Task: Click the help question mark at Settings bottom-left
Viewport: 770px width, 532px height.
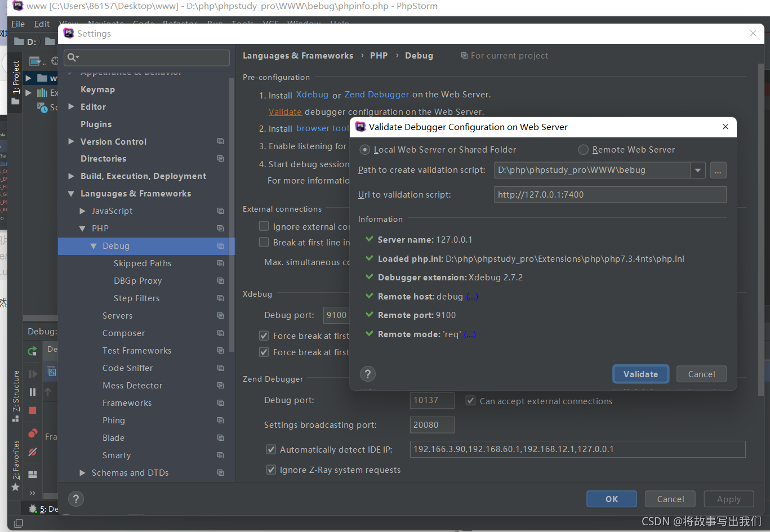Action: coord(76,499)
